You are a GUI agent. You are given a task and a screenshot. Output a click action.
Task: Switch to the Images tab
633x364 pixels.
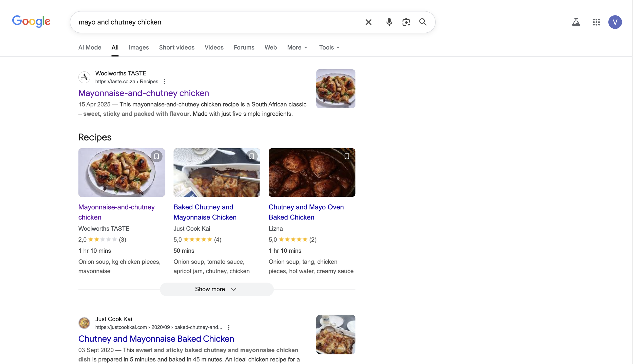pos(139,48)
